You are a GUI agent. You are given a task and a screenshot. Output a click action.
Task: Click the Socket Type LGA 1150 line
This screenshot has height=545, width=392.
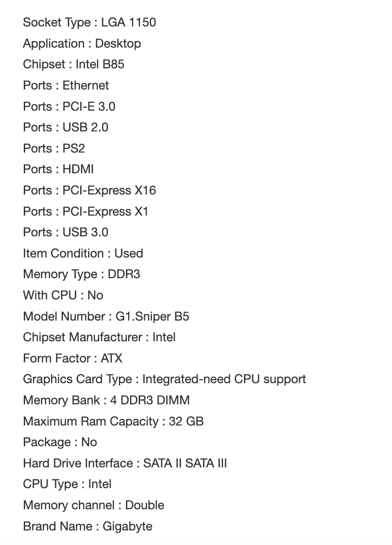(89, 22)
